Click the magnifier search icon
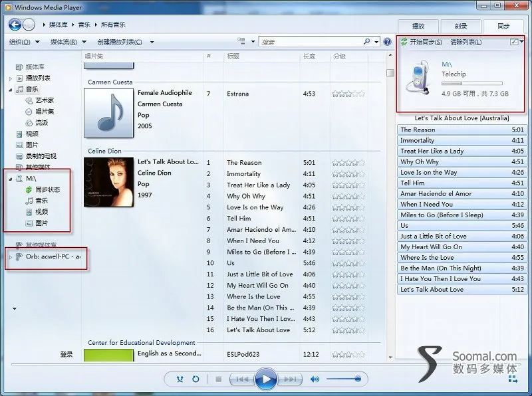 367,41
